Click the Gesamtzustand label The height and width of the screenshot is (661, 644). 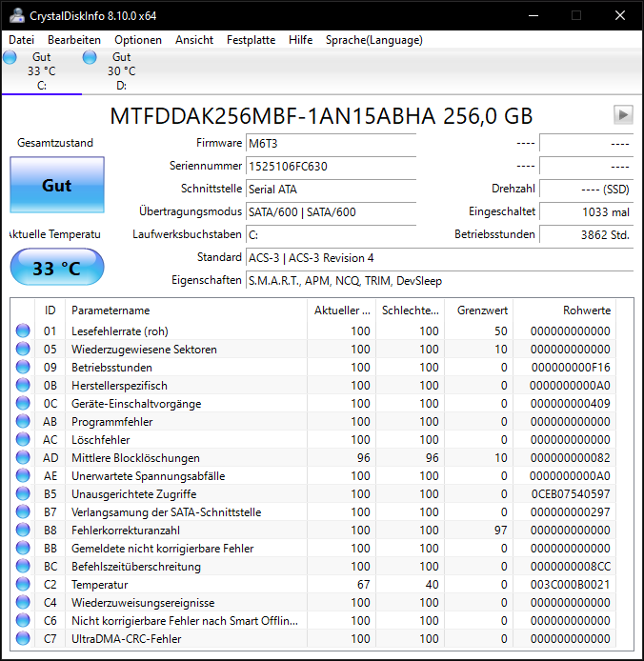click(55, 143)
